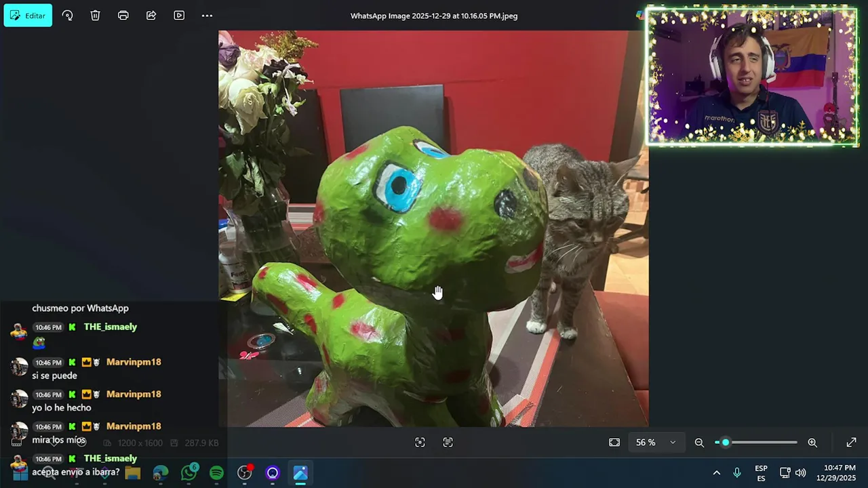The height and width of the screenshot is (488, 868).
Task: Click the streamer webcam overlay
Action: pyautogui.click(x=751, y=76)
